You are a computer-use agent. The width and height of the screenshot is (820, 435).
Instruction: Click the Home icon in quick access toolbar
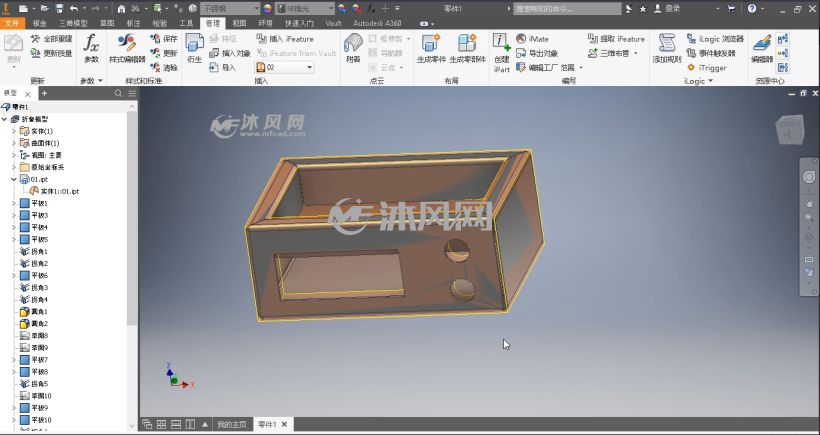coord(121,8)
